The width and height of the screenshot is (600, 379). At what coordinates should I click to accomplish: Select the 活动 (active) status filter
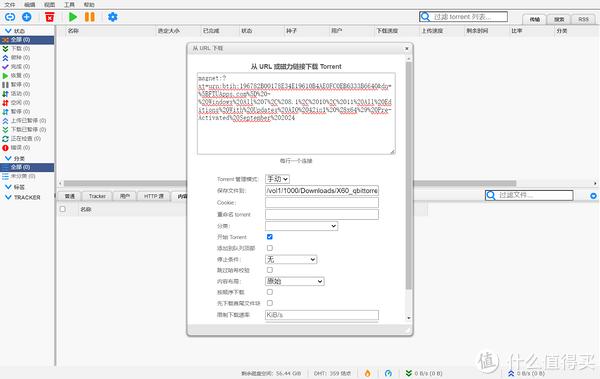point(27,93)
